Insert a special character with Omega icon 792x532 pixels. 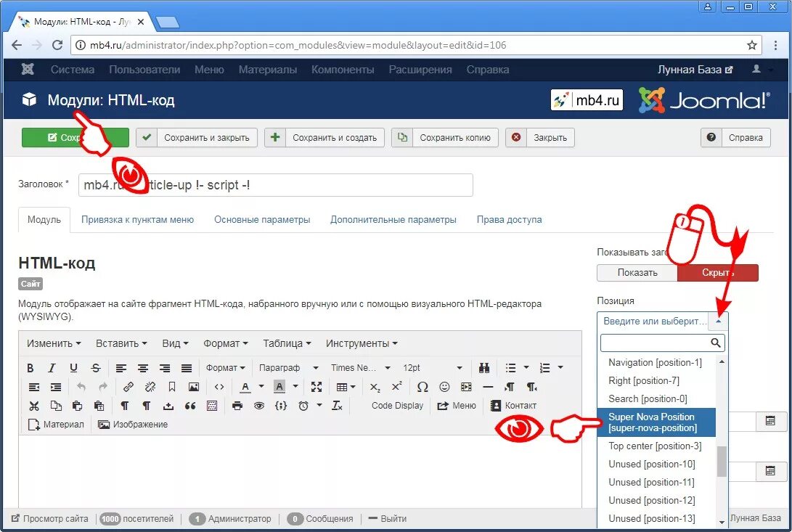click(x=422, y=387)
